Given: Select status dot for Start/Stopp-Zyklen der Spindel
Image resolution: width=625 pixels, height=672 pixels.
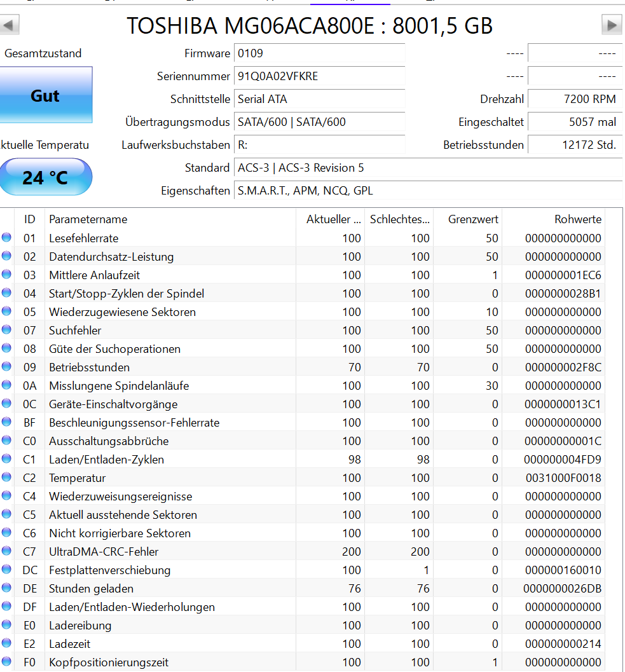Looking at the screenshot, I should click(x=6, y=292).
